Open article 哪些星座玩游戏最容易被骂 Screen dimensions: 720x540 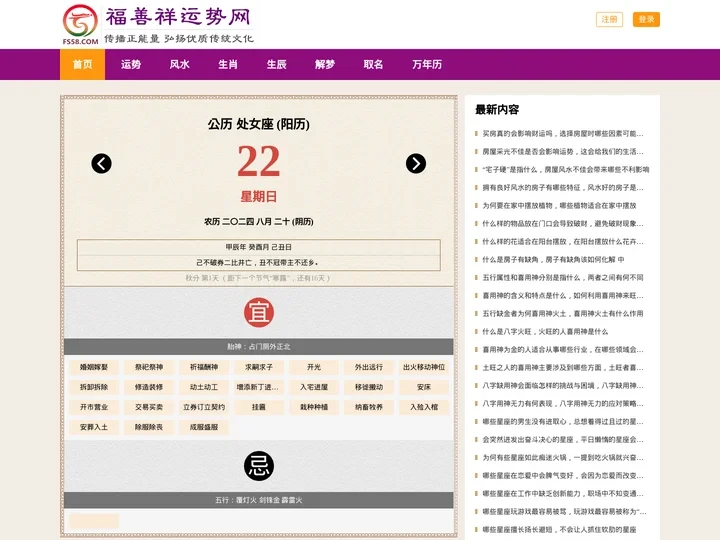click(564, 512)
